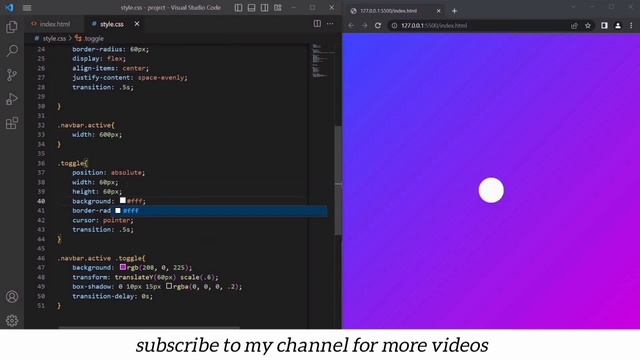Open Customize Layout icon
The width and height of the screenshot is (640, 360).
(x=278, y=8)
